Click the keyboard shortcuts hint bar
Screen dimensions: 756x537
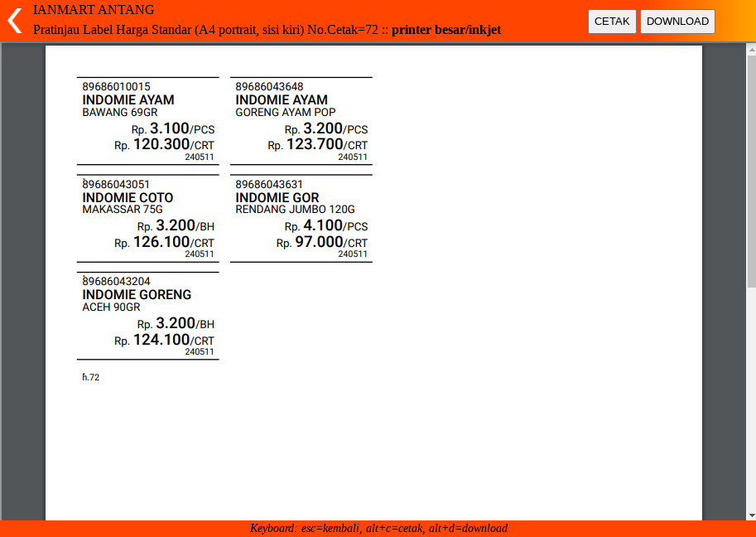coord(378,529)
